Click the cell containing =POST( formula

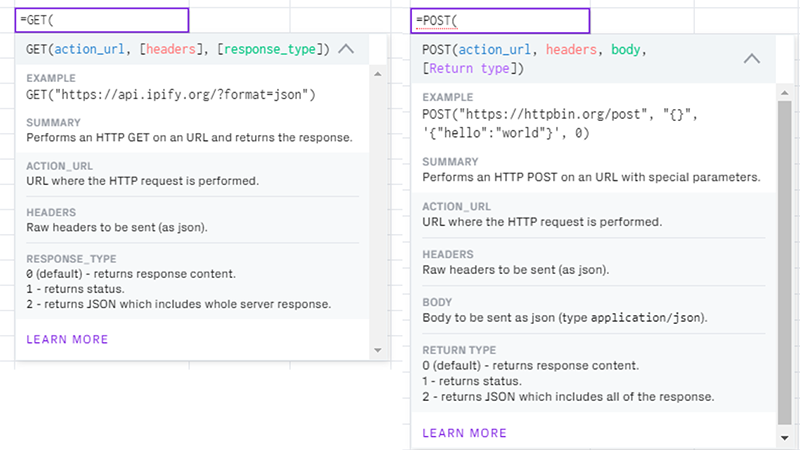pos(500,20)
